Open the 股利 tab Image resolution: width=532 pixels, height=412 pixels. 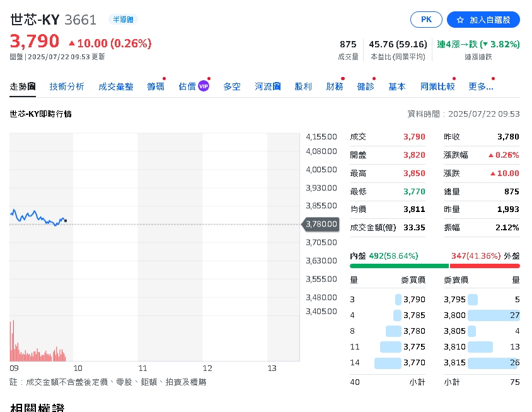(303, 86)
